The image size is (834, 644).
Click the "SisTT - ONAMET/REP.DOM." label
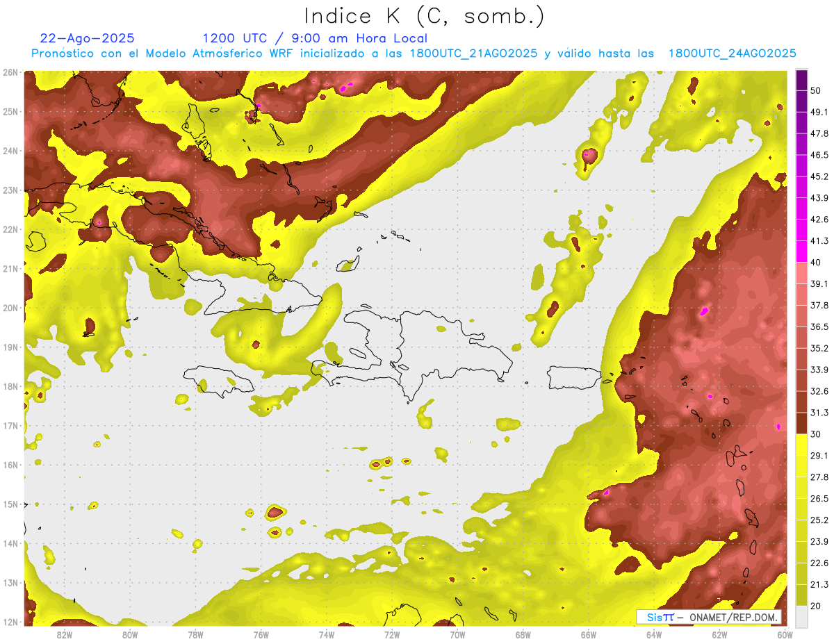[x=709, y=617]
